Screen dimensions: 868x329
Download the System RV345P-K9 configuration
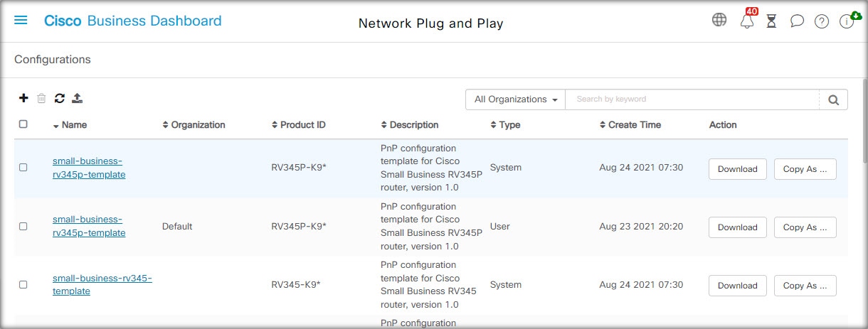tap(737, 169)
